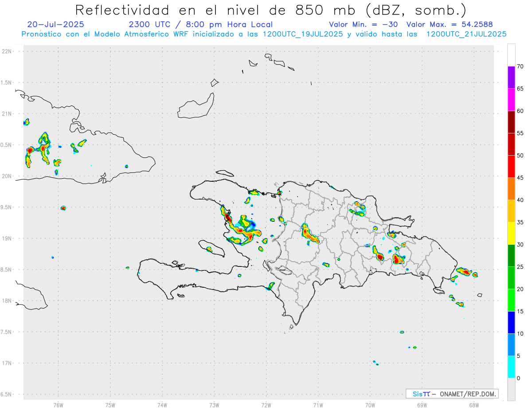Click the dark green 25–30 dBZ color bar segment

(511, 256)
